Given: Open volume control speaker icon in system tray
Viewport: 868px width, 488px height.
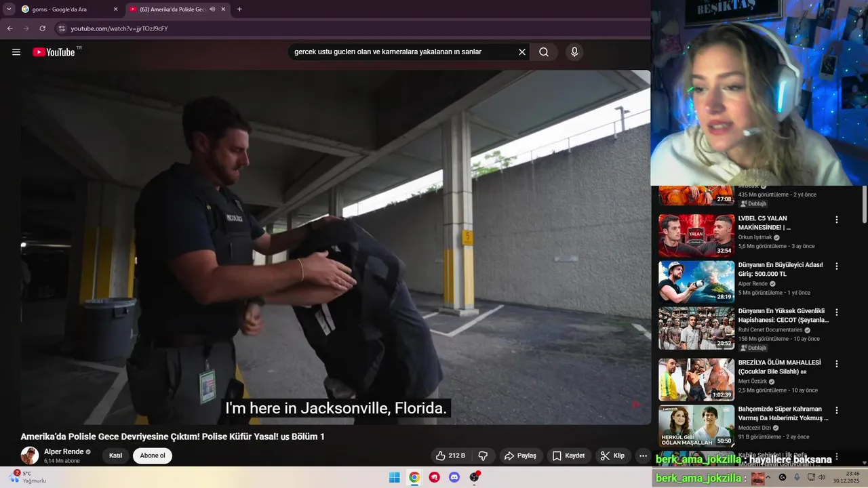Looking at the screenshot, I should coord(822,477).
